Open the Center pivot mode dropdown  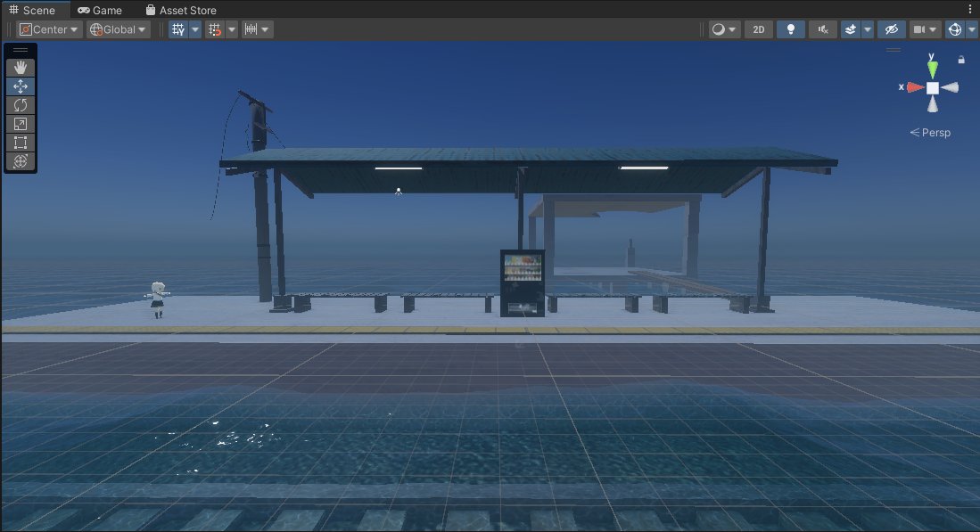(49, 29)
